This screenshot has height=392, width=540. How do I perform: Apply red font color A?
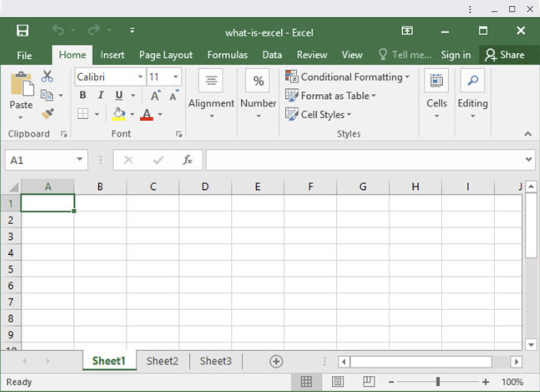[x=147, y=114]
